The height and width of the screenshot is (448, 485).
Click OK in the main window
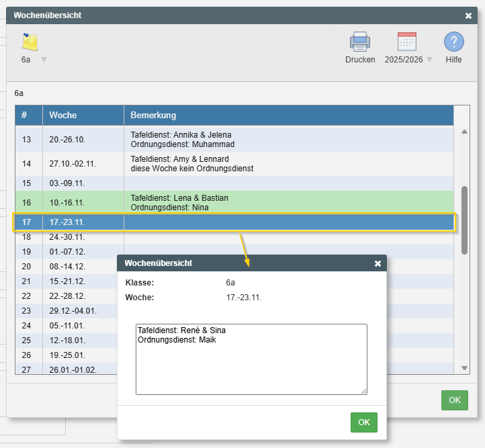pyautogui.click(x=454, y=400)
